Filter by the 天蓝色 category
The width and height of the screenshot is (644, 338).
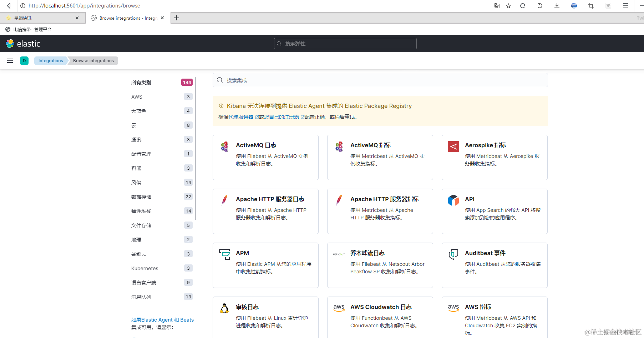pyautogui.click(x=162, y=111)
